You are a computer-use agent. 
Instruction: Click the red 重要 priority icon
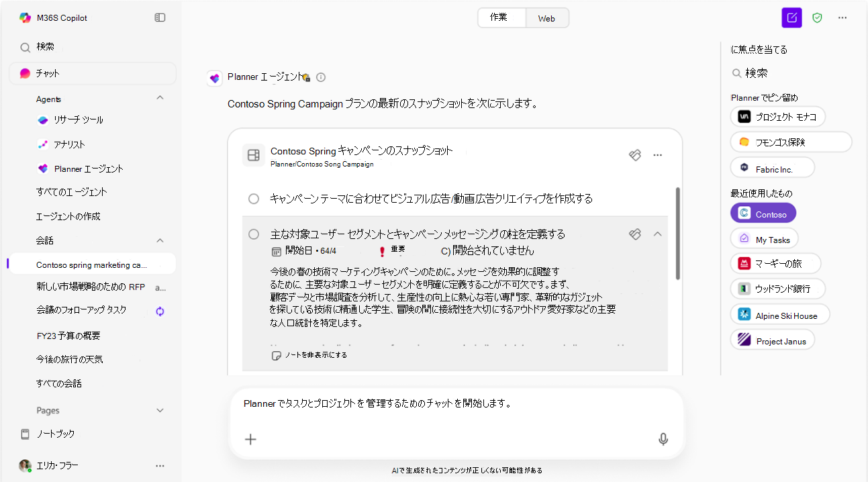click(x=382, y=251)
